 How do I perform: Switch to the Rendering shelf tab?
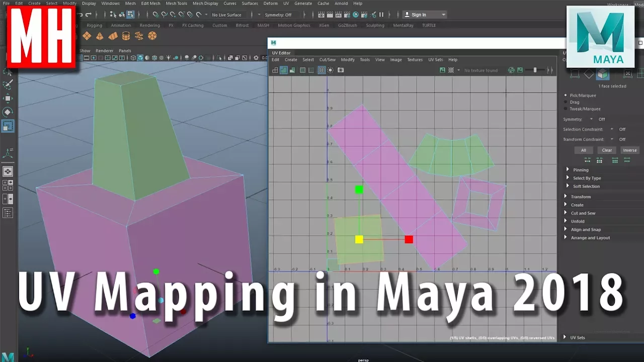pos(149,25)
